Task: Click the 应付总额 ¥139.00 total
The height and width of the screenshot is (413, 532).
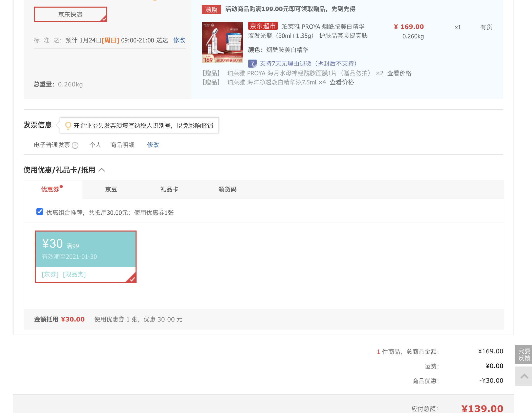Action: point(482,408)
